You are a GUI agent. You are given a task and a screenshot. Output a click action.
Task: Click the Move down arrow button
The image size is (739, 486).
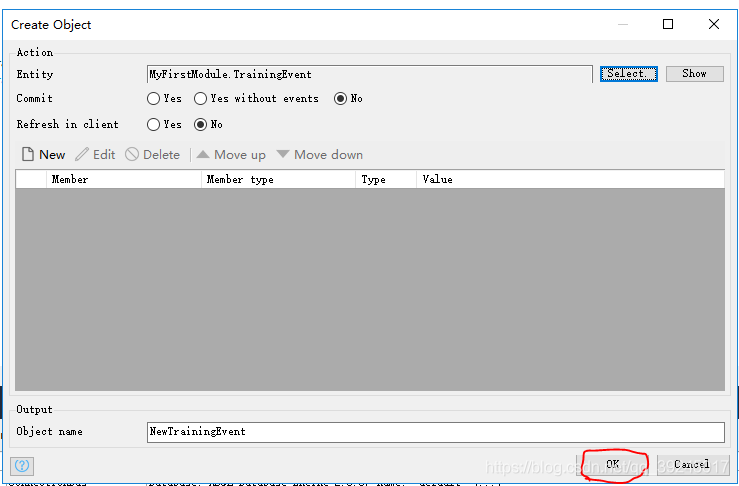[320, 155]
